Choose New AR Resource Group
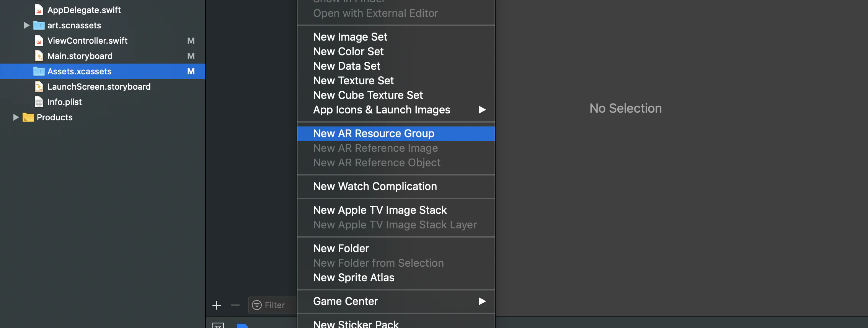This screenshot has height=328, width=868. click(396, 133)
